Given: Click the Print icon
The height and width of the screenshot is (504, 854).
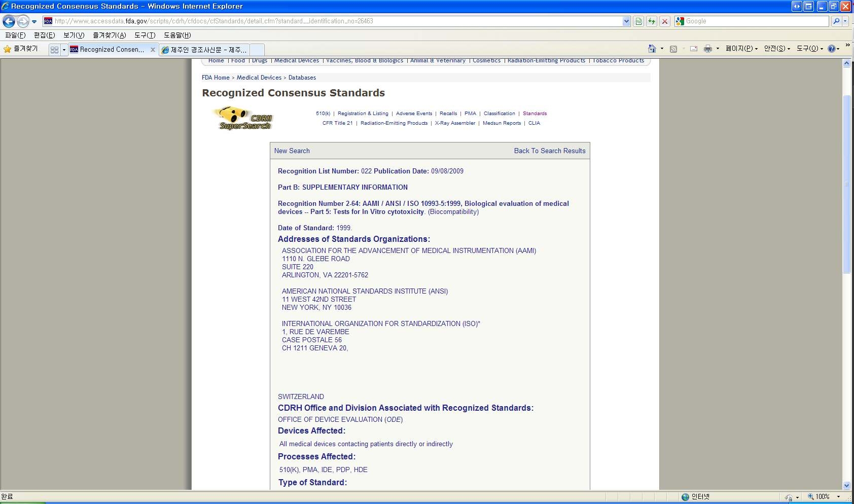Looking at the screenshot, I should 707,49.
